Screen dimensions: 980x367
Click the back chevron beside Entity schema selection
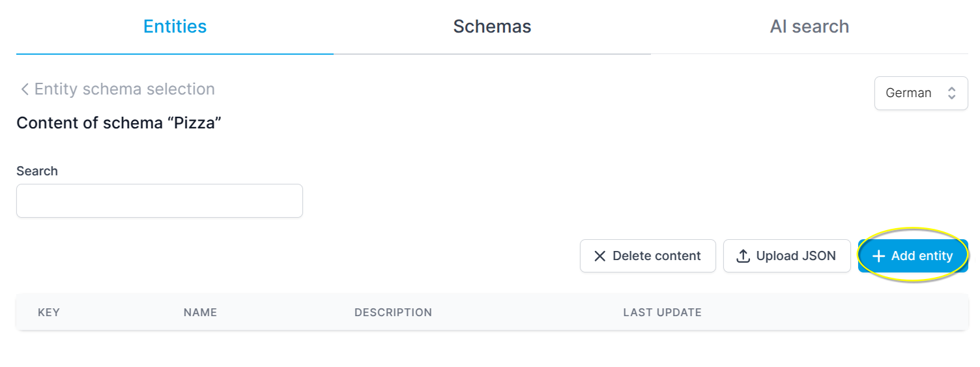25,89
